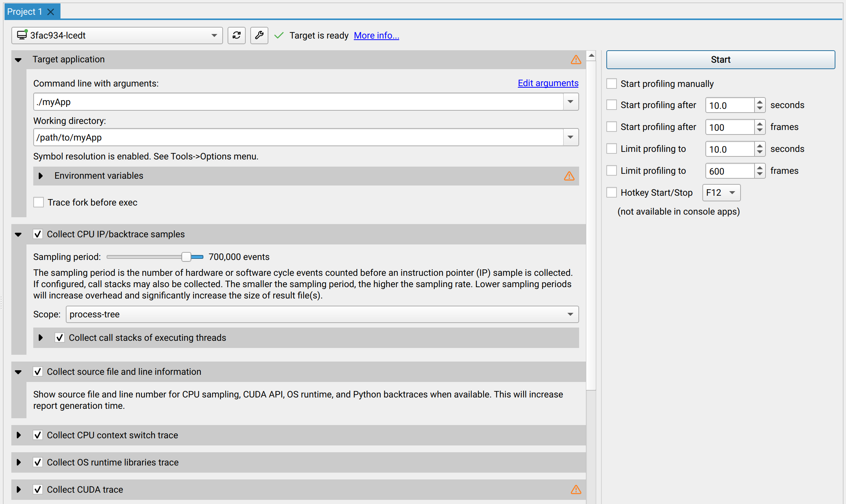Click the Sampling period slider handle
Image resolution: width=846 pixels, height=504 pixels.
(x=186, y=257)
